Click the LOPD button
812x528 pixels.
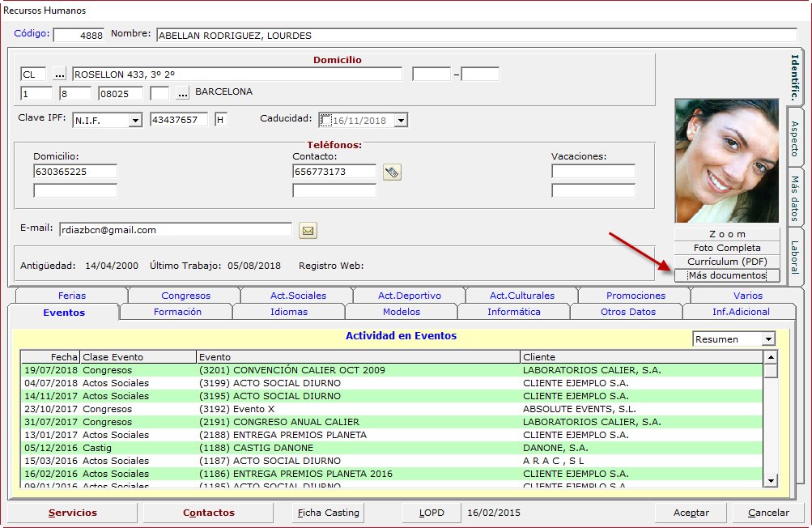pos(432,513)
